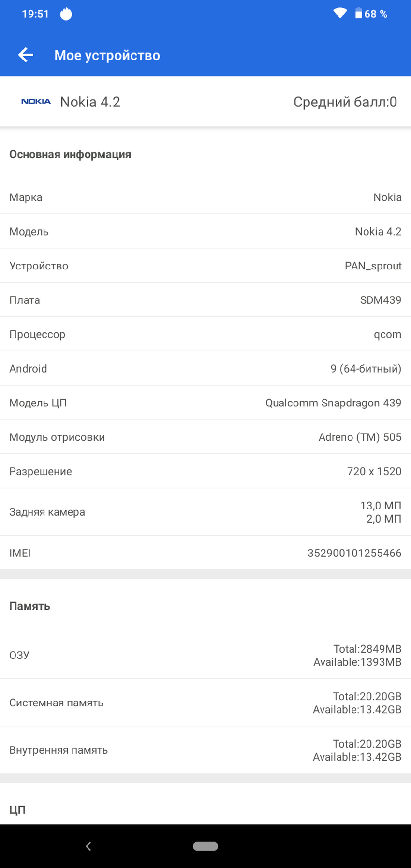This screenshot has width=411, height=868.
Task: Tap the Системная память row
Action: (205, 703)
